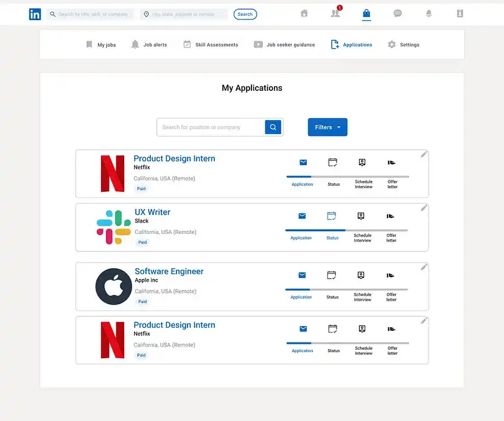Edit the first Netflix application via pencil icon
This screenshot has height=421, width=504.
(424, 154)
